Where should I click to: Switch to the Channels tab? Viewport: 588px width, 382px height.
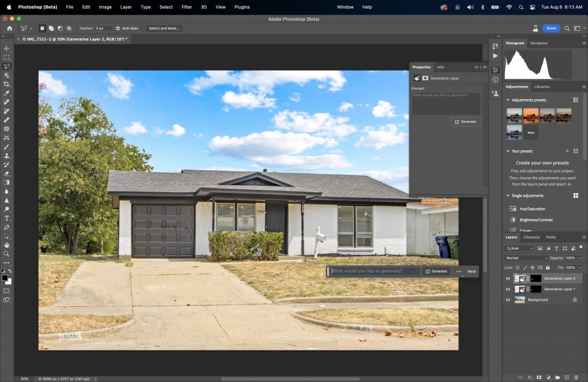pyautogui.click(x=531, y=237)
